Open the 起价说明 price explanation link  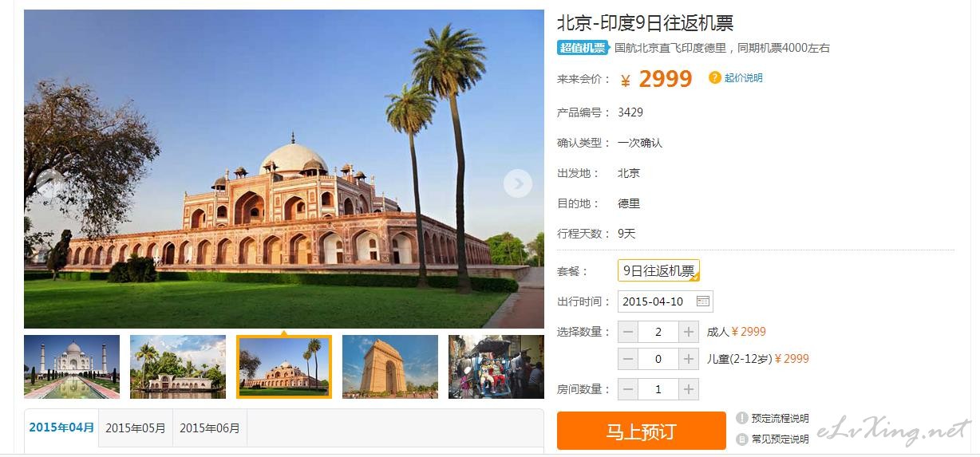point(744,77)
